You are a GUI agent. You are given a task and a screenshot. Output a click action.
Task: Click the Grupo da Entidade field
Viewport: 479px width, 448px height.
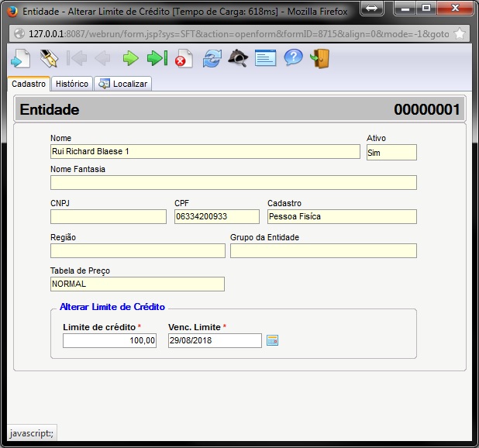(323, 250)
